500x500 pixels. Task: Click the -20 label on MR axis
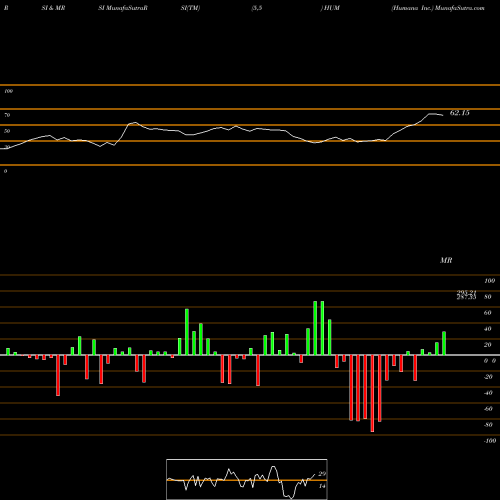488,377
